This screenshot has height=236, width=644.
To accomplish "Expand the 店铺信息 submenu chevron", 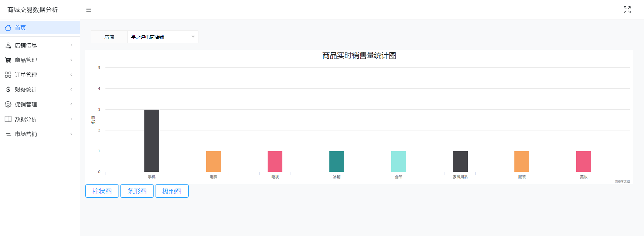I will point(71,45).
